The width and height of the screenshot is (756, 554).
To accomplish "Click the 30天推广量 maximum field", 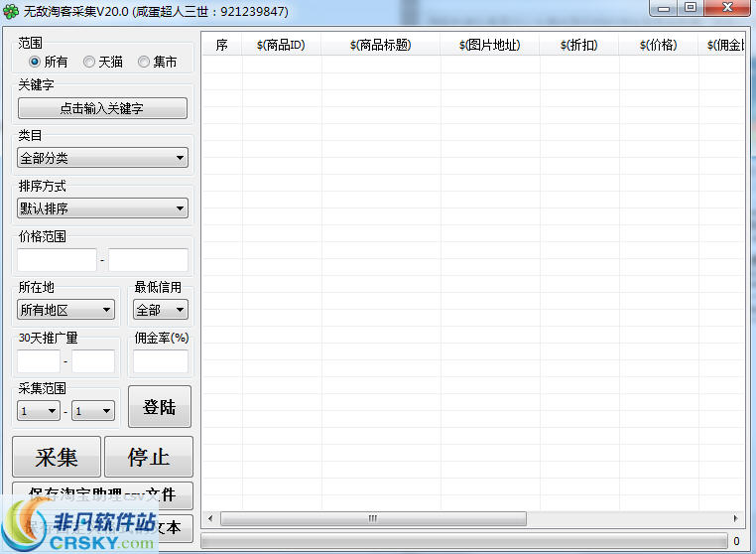I will coord(93,361).
